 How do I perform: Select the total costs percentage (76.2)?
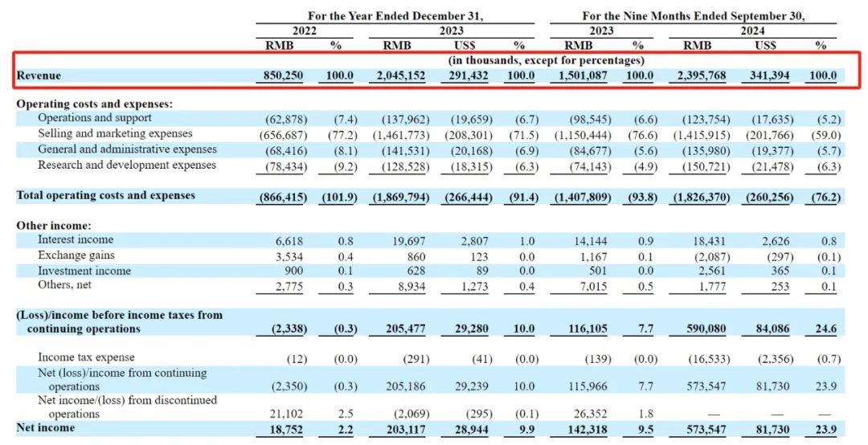[825, 198]
